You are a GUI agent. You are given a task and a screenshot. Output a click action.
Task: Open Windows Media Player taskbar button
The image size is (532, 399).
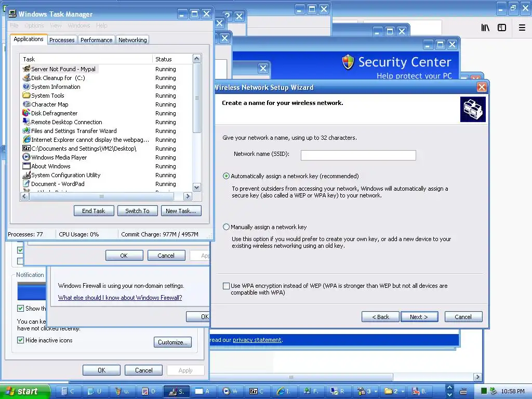[230, 391]
